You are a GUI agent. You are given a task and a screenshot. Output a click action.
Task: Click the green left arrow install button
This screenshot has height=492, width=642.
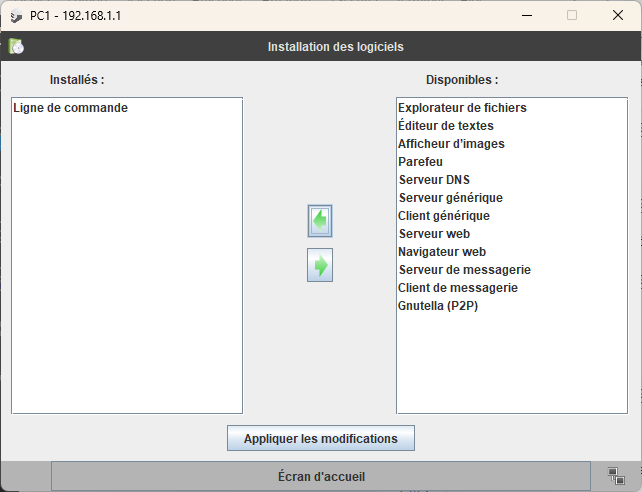pyautogui.click(x=320, y=221)
